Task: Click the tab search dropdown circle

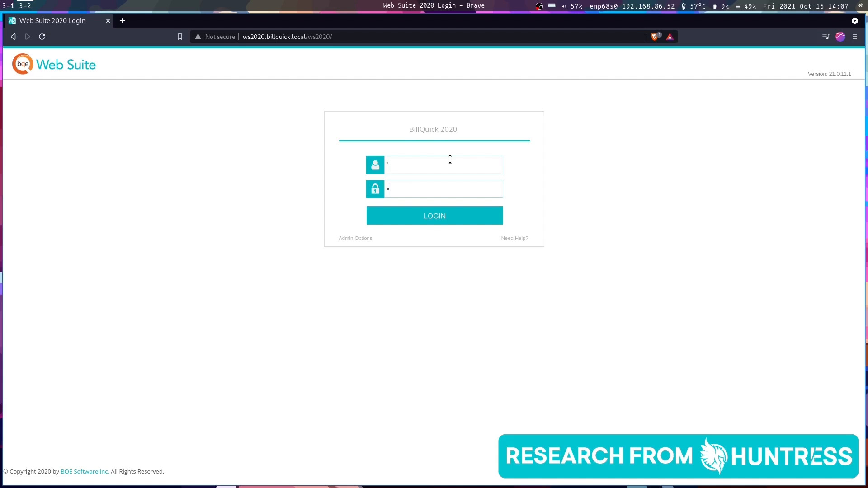Action: 854,21
